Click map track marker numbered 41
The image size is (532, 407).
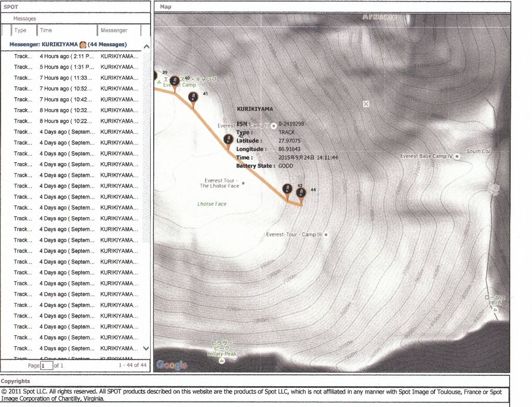[193, 100]
